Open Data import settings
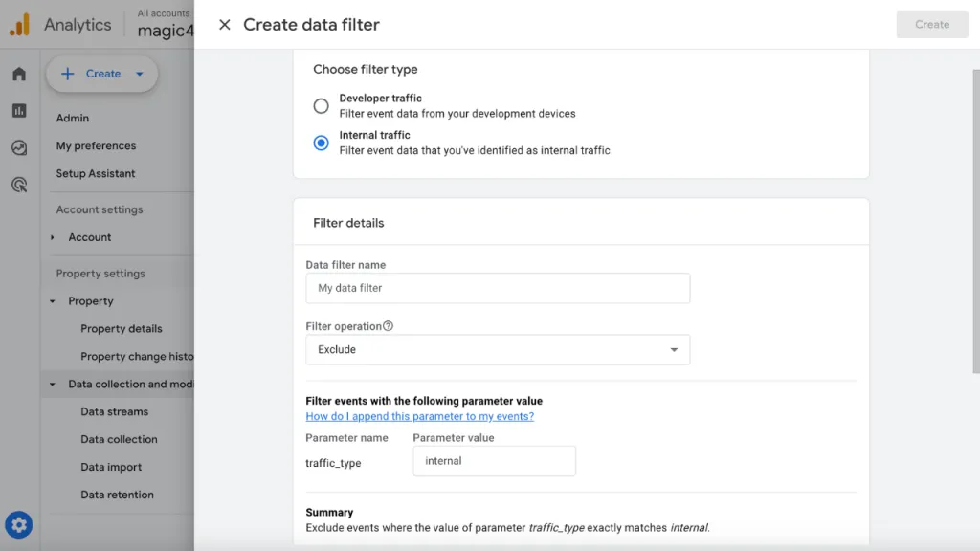The image size is (980, 551). [111, 467]
